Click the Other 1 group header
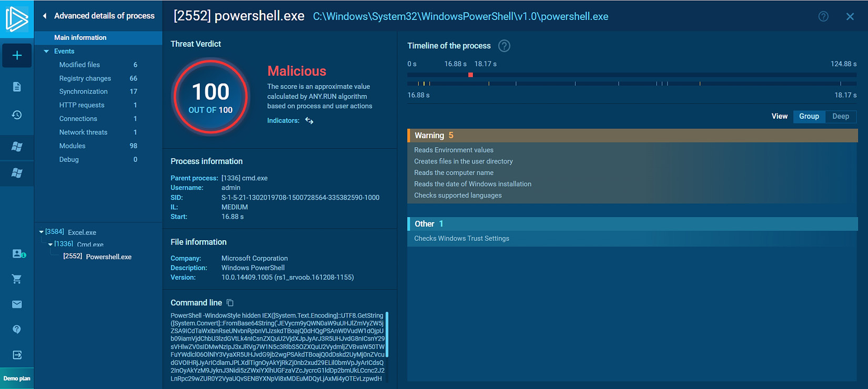 click(x=633, y=224)
